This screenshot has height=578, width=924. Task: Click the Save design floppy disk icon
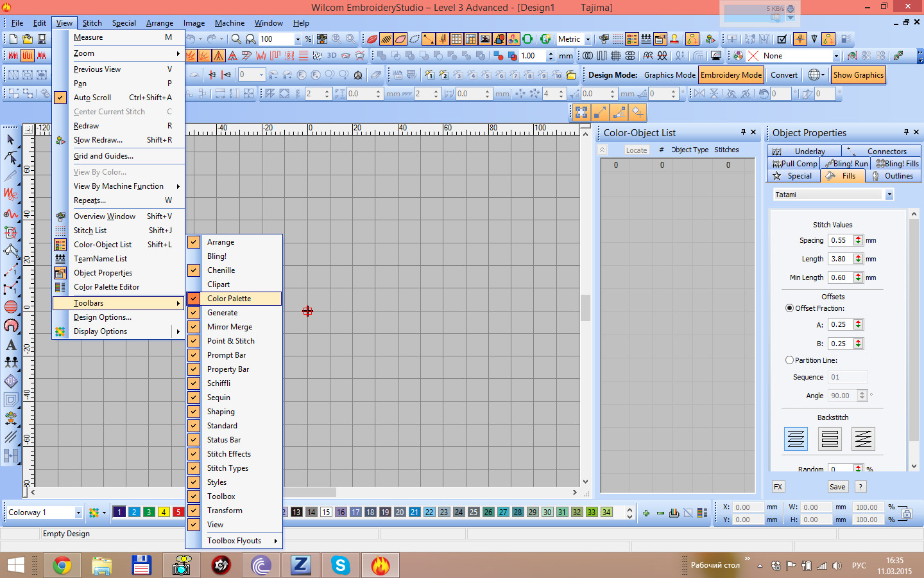(x=42, y=39)
